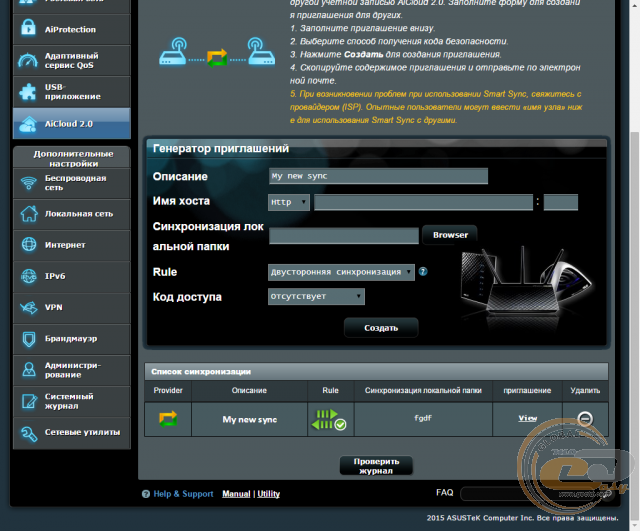Click the Smart Sync provider icon in list
Screen dimensions: 640x531
click(x=168, y=419)
